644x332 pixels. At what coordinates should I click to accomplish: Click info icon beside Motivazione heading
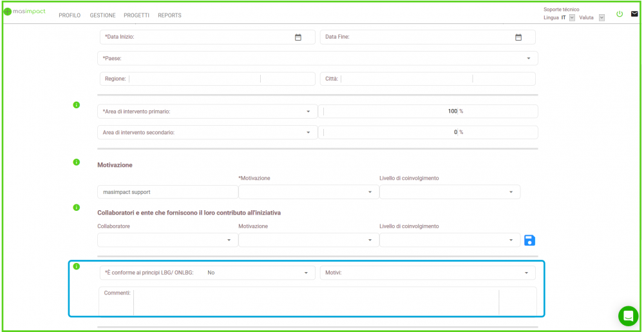point(76,162)
